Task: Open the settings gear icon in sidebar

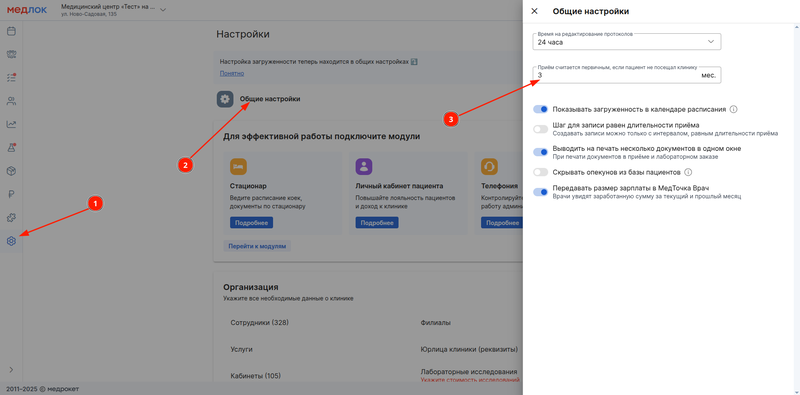Action: 11,241
